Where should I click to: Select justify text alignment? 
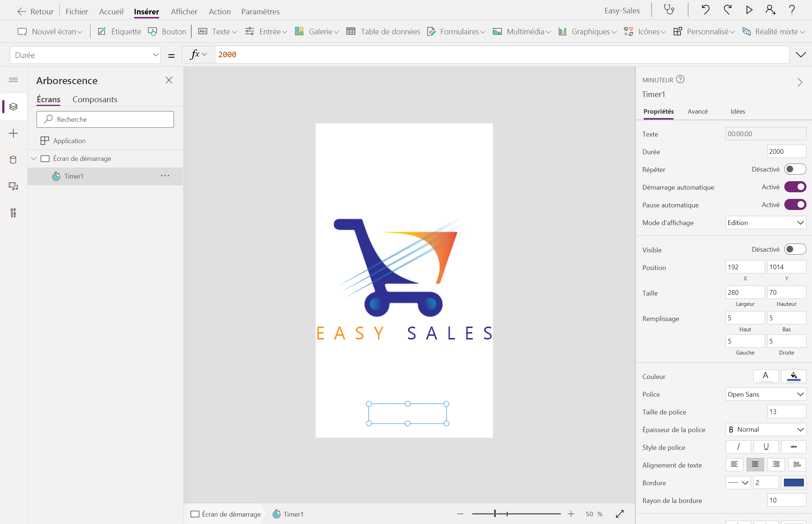tap(797, 465)
